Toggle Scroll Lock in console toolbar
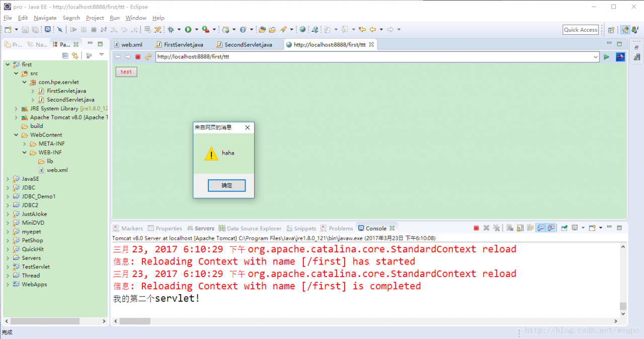 [x=520, y=228]
